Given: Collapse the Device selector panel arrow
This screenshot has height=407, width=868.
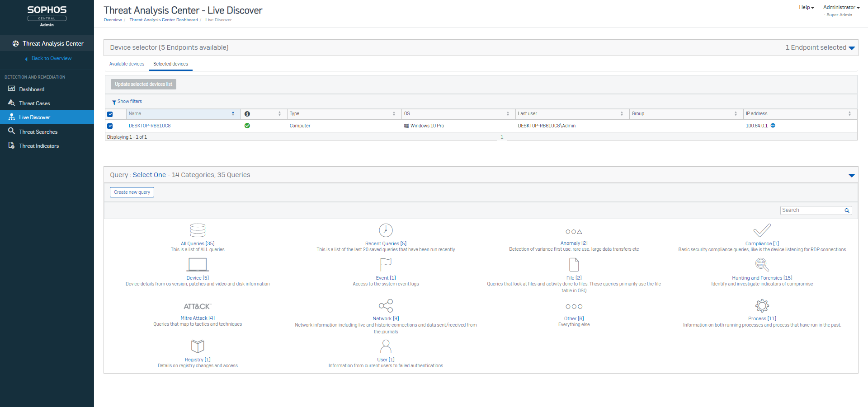Looking at the screenshot, I should 852,48.
